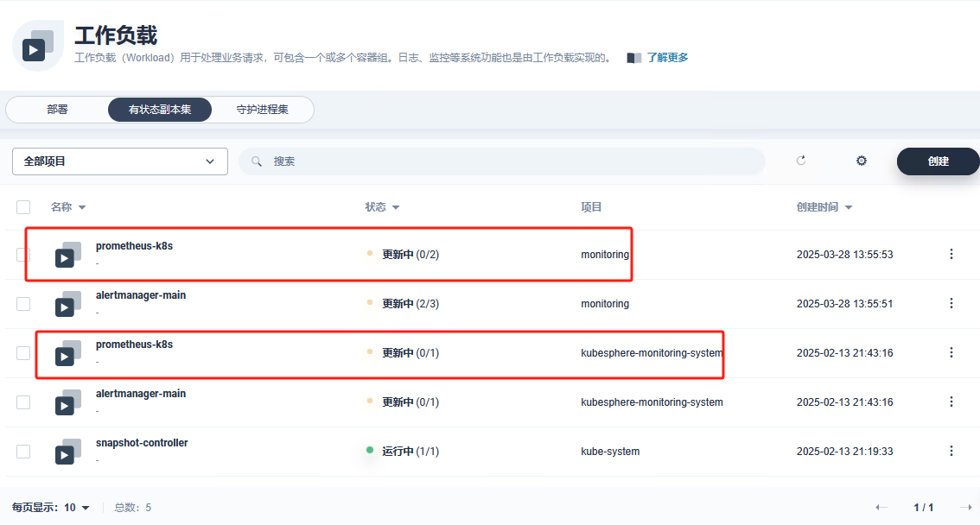
Task: Click the 运行中 (1/1) status text
Action: pyautogui.click(x=410, y=452)
